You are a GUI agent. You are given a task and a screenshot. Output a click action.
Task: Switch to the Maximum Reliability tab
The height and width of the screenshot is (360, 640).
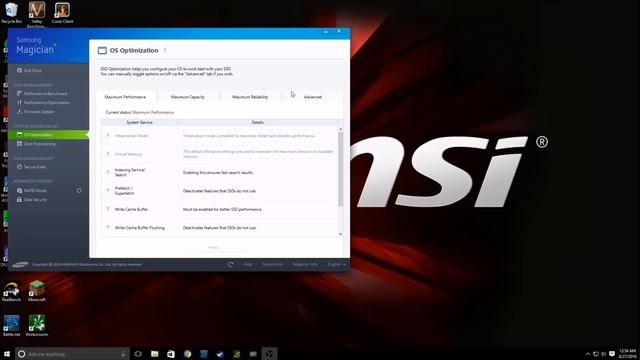coord(250,97)
